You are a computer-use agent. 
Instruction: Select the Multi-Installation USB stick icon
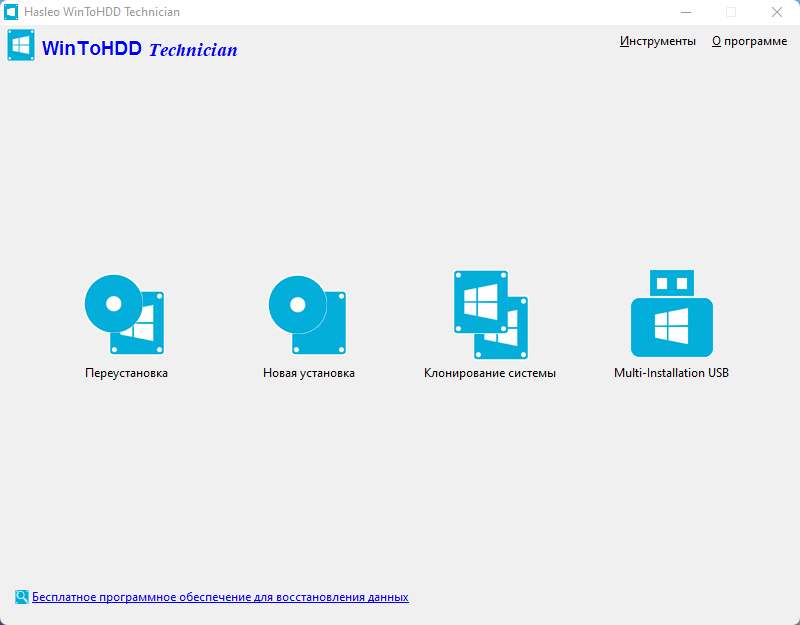pos(671,313)
